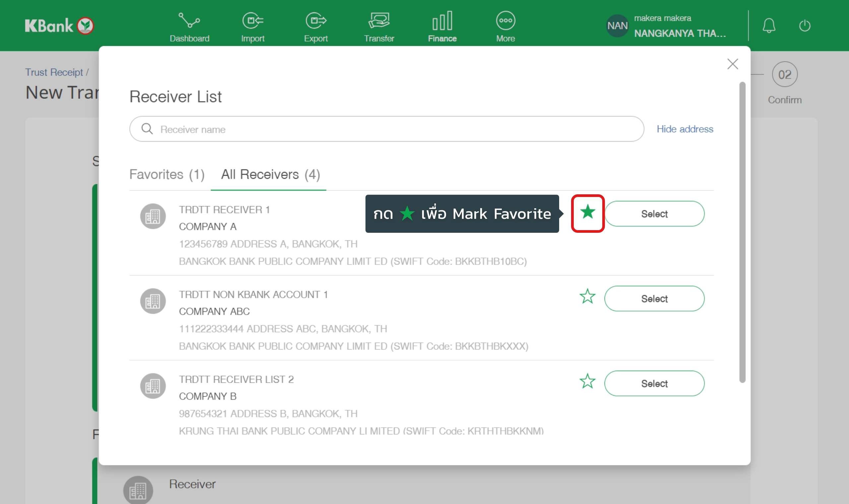This screenshot has height=504, width=849.
Task: Open the More options icon
Action: 505,21
